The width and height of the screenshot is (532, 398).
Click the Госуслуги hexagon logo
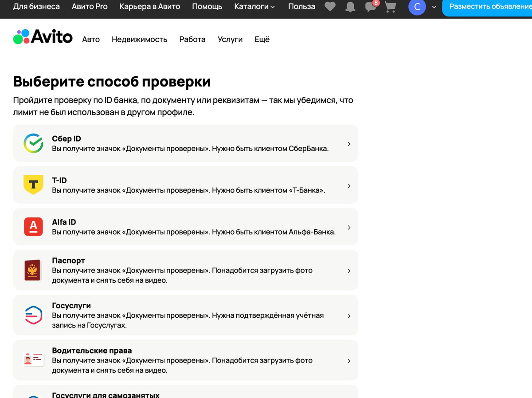(33, 315)
